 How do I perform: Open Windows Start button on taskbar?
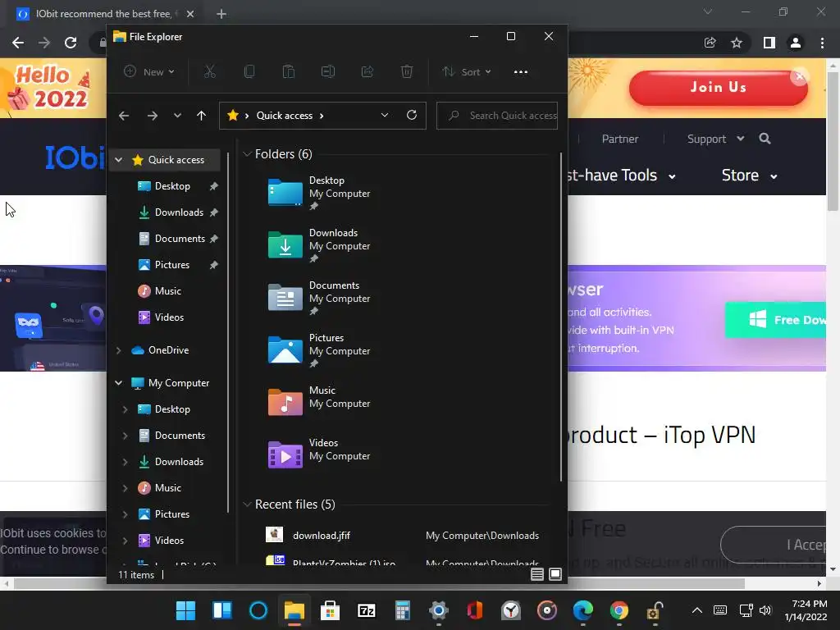click(185, 610)
